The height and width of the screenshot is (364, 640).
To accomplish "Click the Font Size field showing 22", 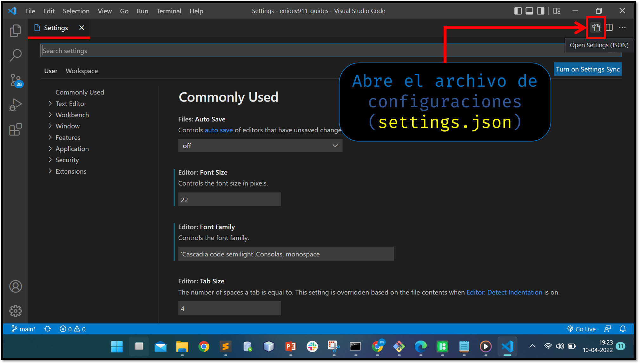I will click(229, 200).
